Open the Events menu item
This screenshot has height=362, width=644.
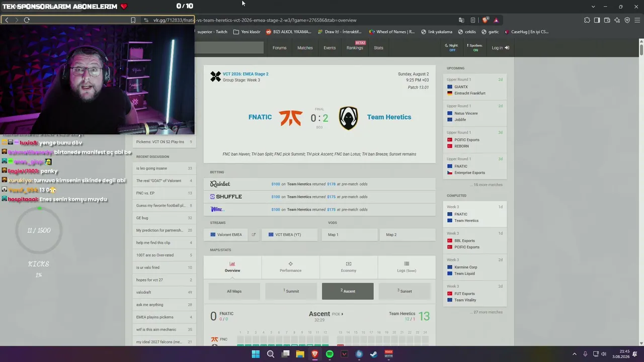tap(330, 48)
